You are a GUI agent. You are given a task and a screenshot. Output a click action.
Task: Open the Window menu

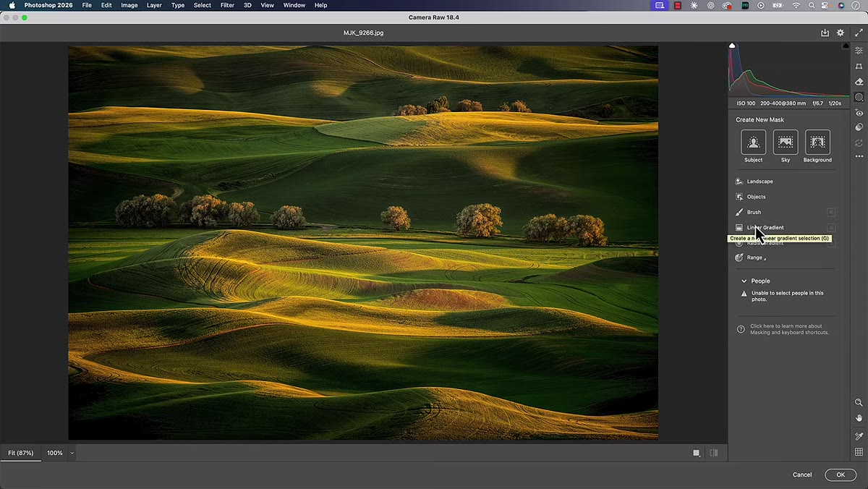(x=294, y=5)
